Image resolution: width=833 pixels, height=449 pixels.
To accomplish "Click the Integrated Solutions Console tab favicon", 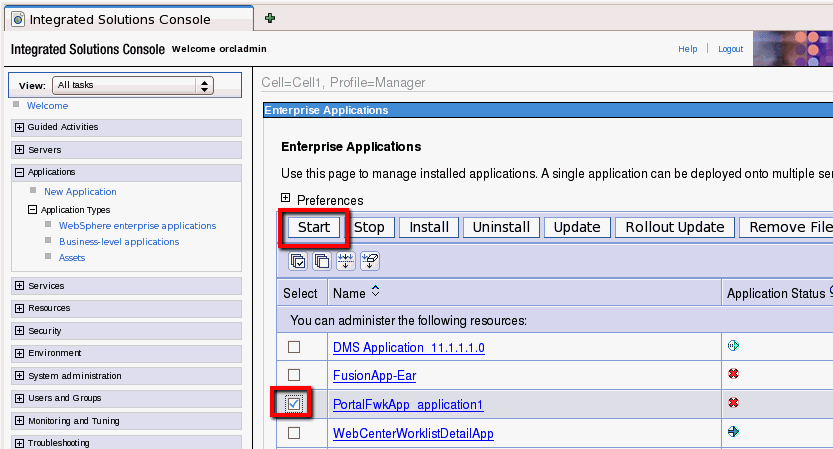I will [x=18, y=20].
